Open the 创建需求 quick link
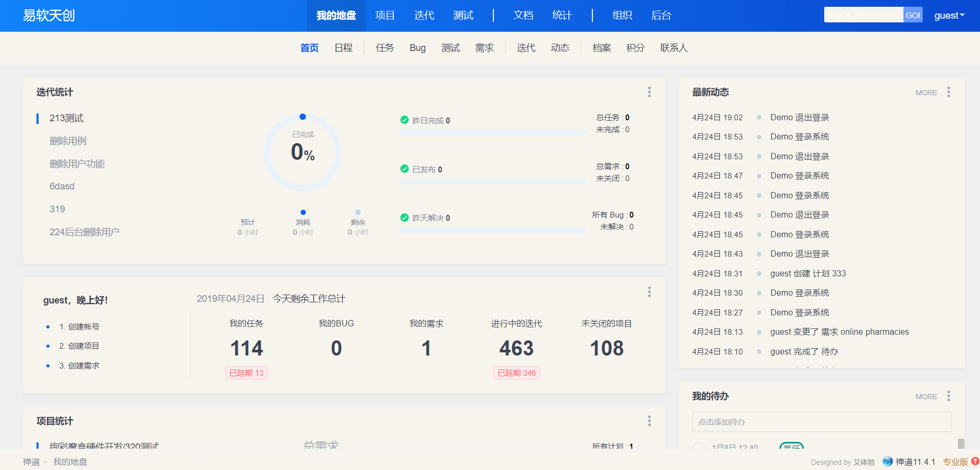Screen dimensions: 980x470 click(x=83, y=366)
